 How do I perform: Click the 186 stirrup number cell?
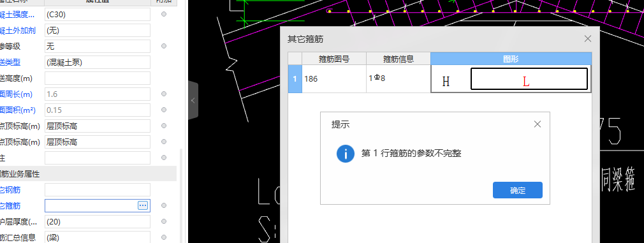tap(334, 78)
